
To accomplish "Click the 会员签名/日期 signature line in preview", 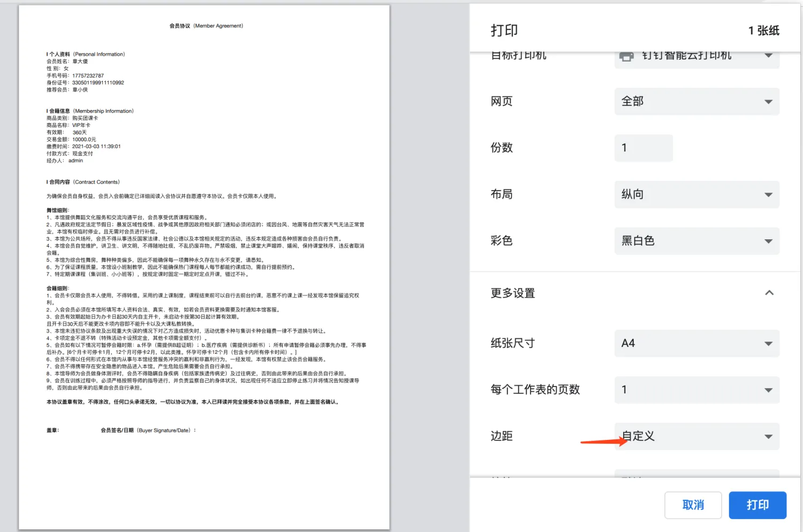I will point(148,430).
